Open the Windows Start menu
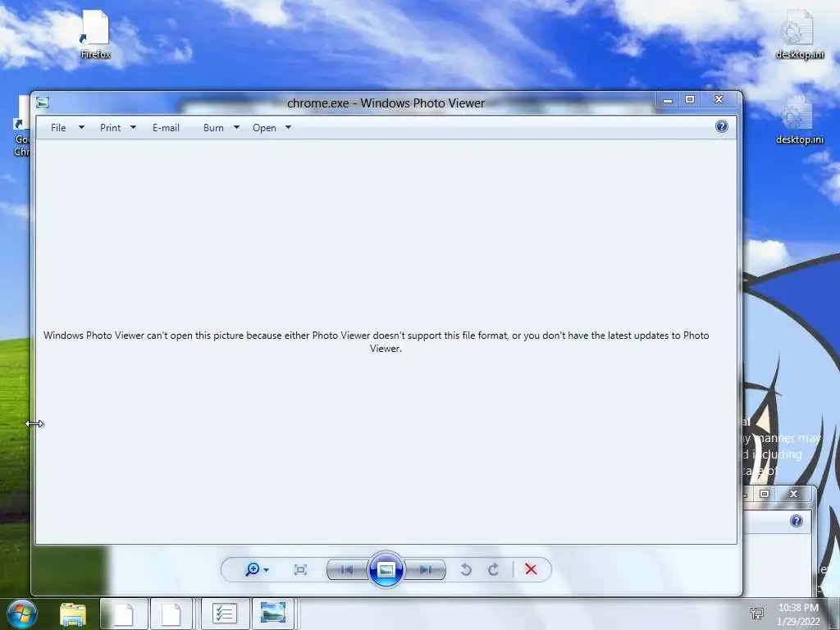This screenshot has height=630, width=840. pyautogui.click(x=22, y=614)
